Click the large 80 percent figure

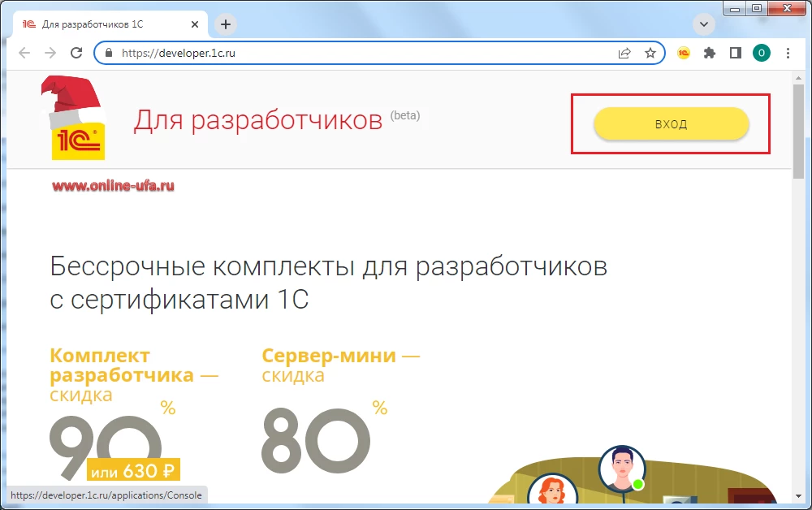[x=316, y=440]
